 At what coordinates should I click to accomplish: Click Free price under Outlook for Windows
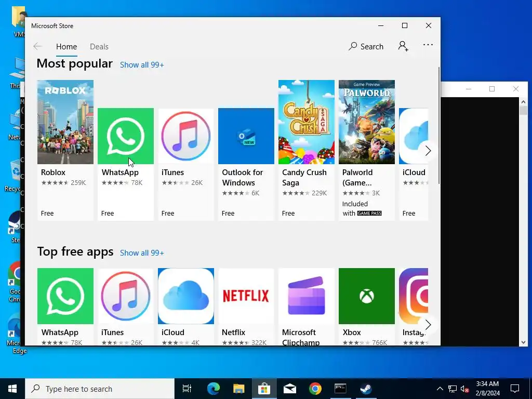tap(228, 214)
